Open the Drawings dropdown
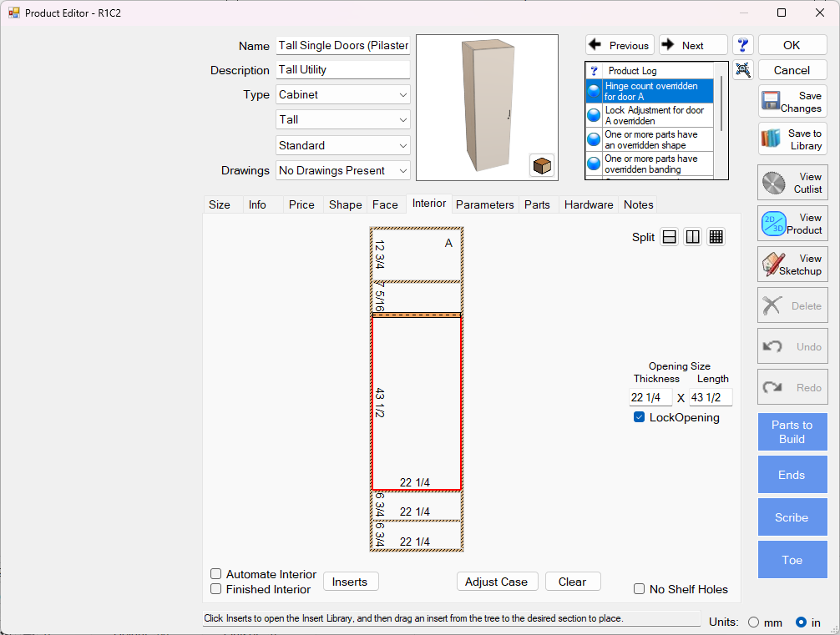The height and width of the screenshot is (635, 840). pyautogui.click(x=343, y=170)
